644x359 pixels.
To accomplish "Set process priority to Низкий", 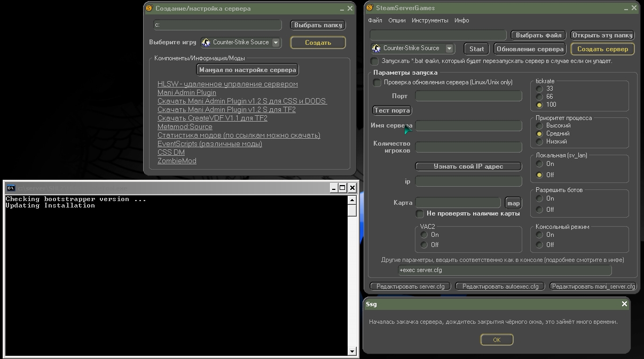I will [x=540, y=142].
